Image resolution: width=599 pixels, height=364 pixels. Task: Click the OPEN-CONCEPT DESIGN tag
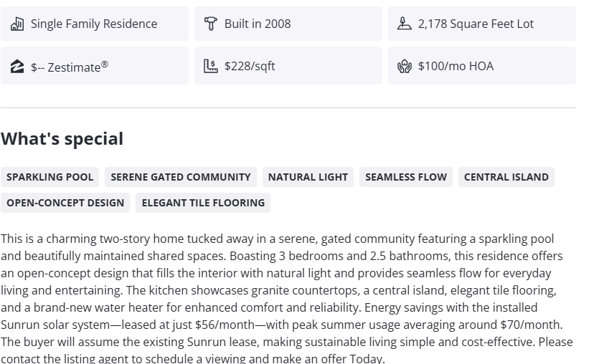[65, 203]
